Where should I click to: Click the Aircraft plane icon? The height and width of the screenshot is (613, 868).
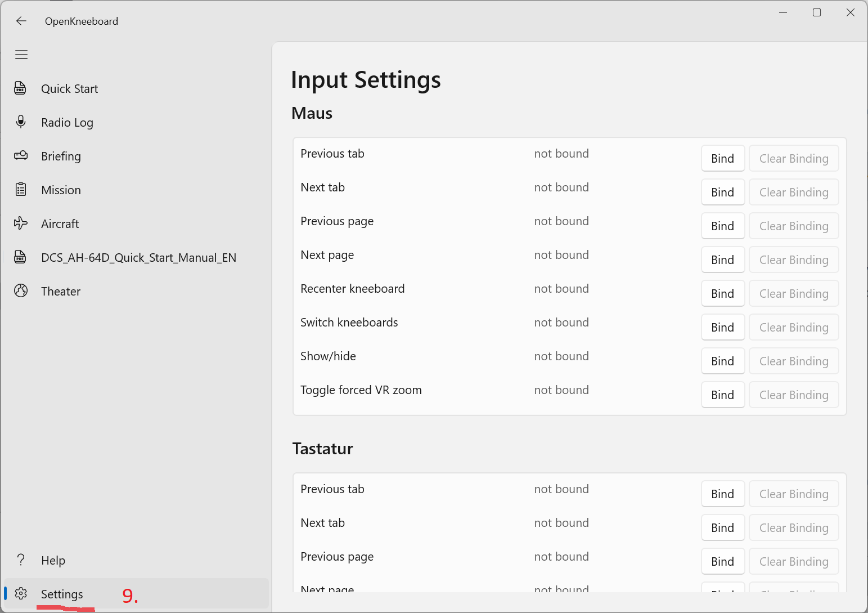[x=21, y=223]
